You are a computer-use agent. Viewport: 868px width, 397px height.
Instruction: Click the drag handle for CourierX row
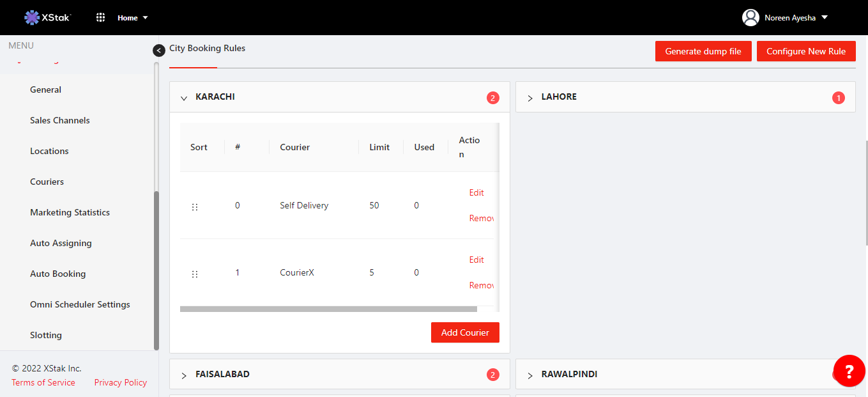coord(195,274)
